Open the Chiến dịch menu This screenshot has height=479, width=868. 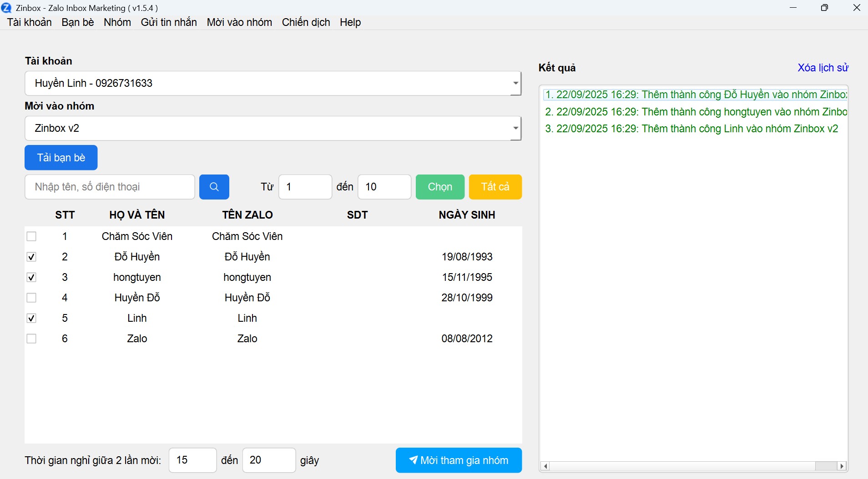click(306, 22)
